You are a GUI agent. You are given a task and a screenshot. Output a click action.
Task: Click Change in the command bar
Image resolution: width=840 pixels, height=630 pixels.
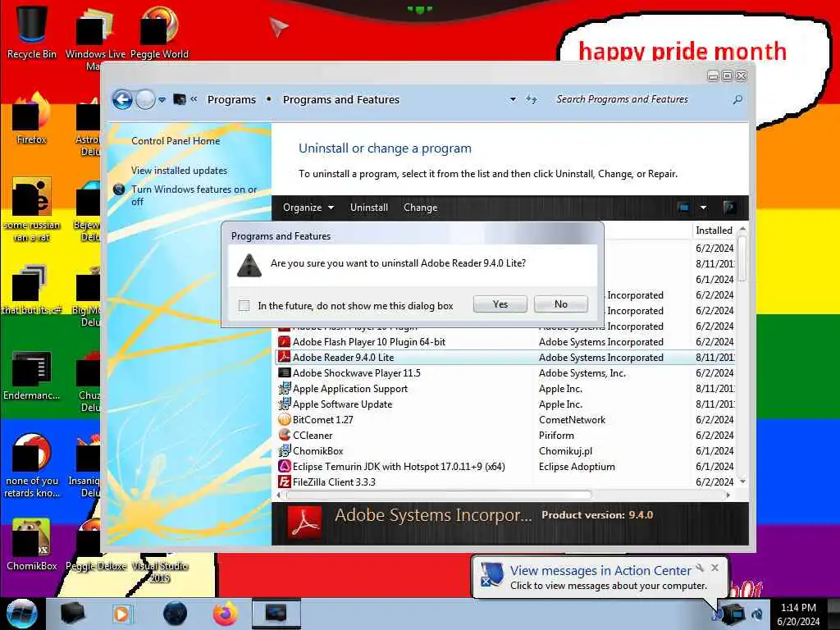pos(421,208)
